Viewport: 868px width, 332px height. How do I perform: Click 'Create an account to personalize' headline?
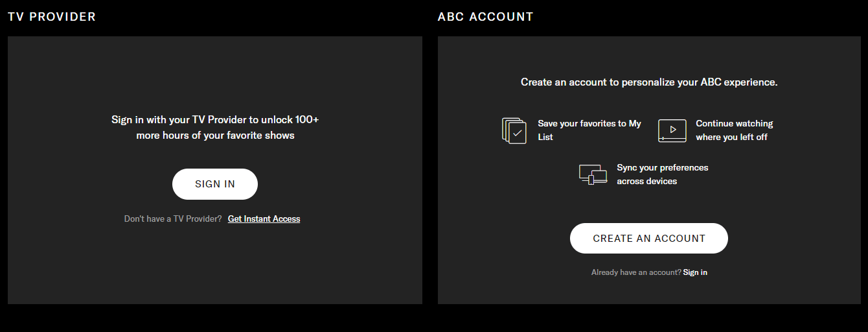point(649,82)
